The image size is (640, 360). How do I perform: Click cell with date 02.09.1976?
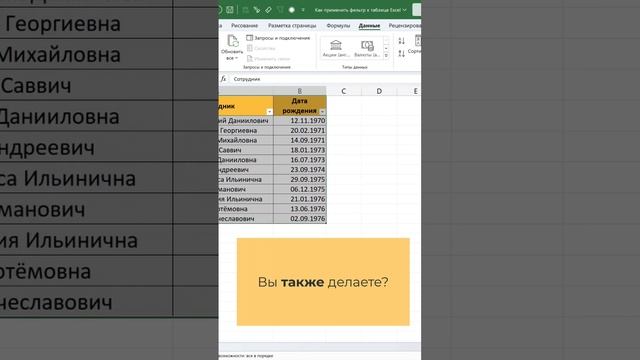300,218
